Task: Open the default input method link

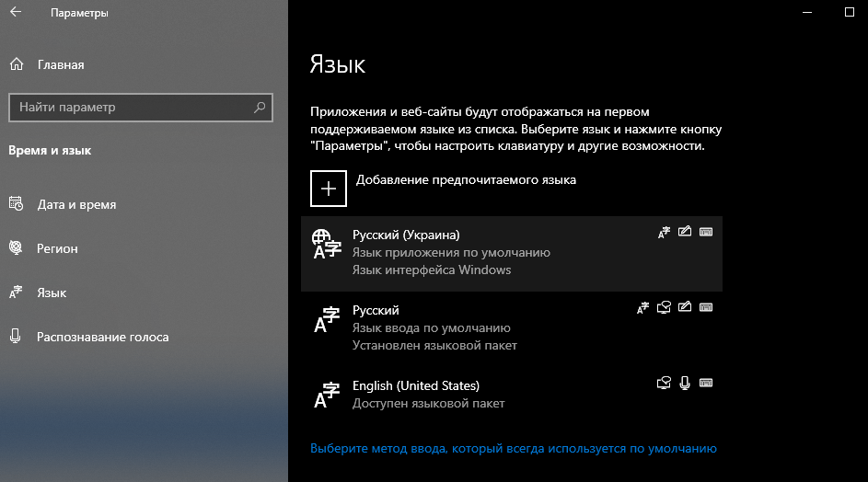Action: pyautogui.click(x=513, y=449)
